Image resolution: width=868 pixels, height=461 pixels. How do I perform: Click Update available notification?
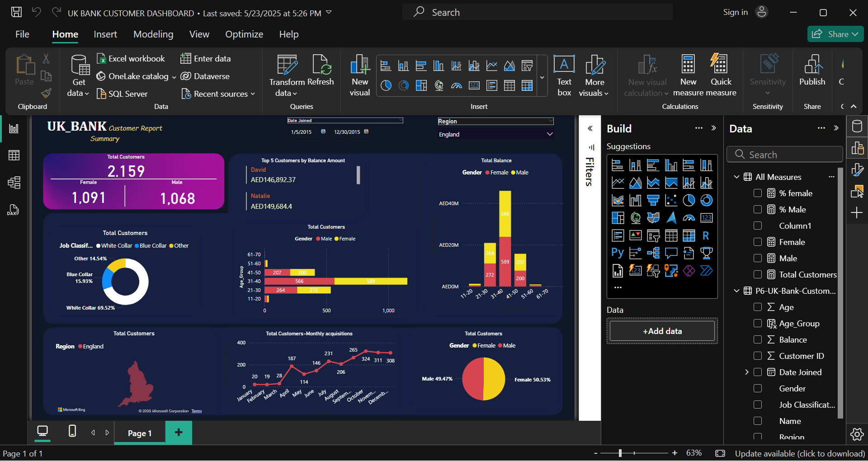[800, 453]
